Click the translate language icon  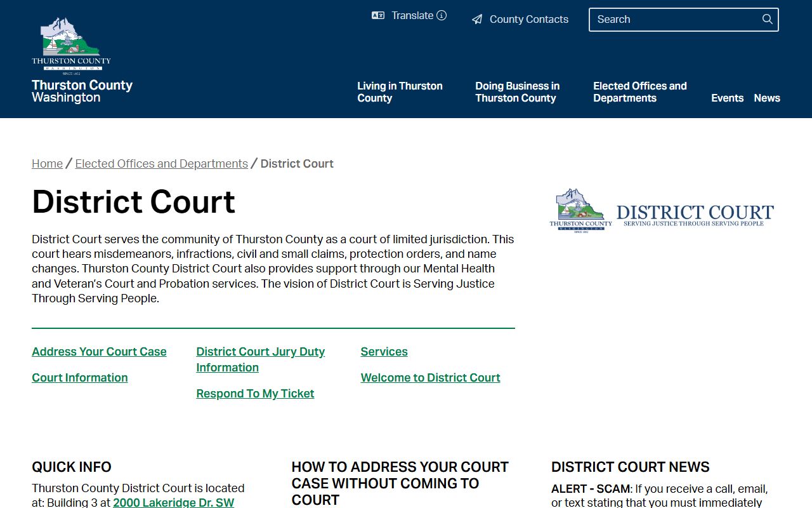coord(378,16)
